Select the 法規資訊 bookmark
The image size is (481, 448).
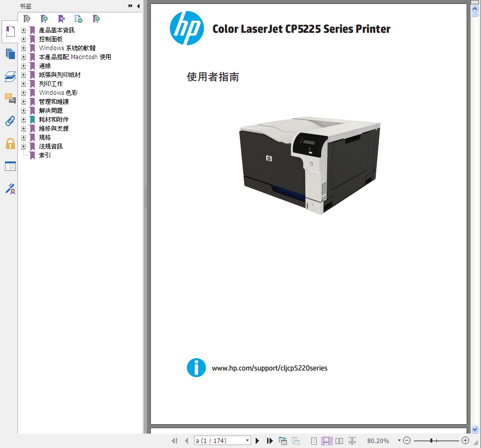pos(51,147)
